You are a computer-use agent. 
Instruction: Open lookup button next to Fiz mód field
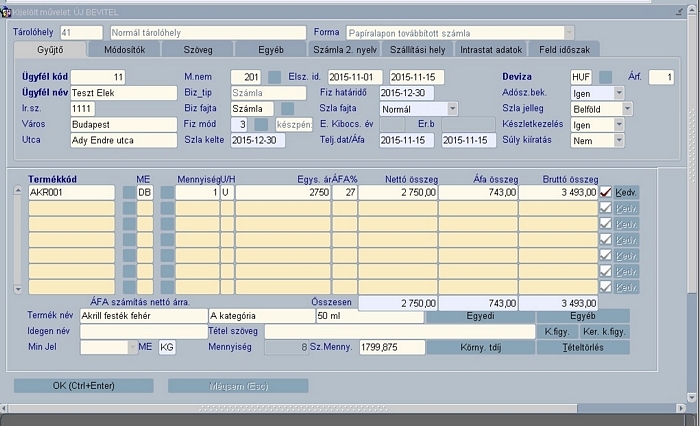click(261, 125)
